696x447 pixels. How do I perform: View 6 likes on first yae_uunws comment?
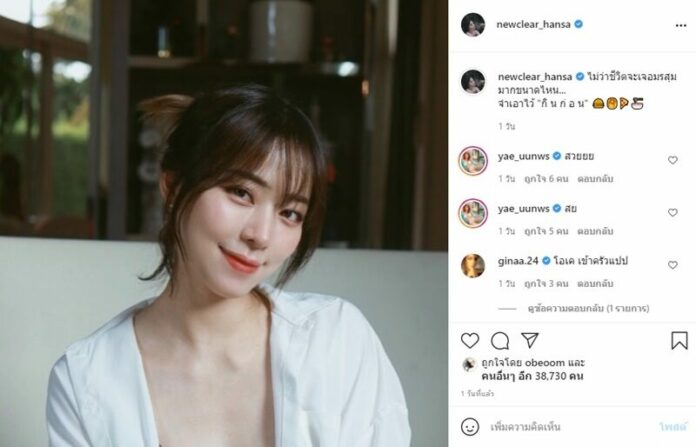click(546, 178)
